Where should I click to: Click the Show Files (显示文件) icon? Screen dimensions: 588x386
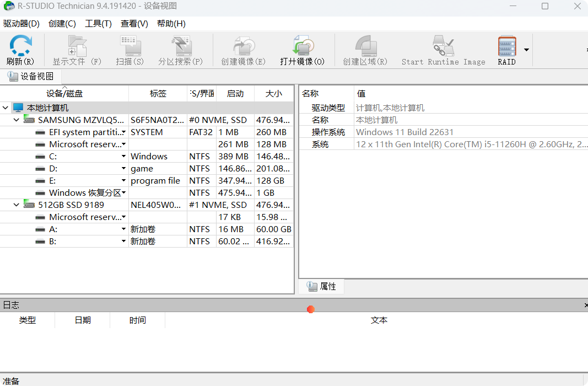77,46
